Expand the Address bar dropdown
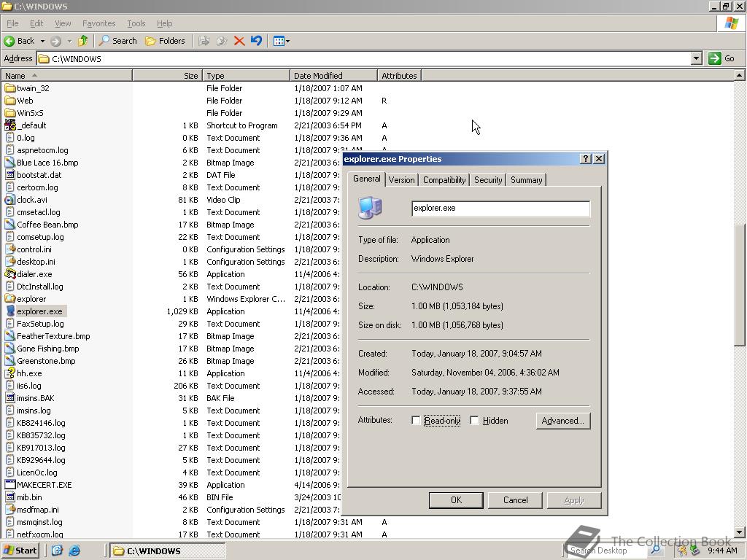The width and height of the screenshot is (747, 560). coord(696,58)
